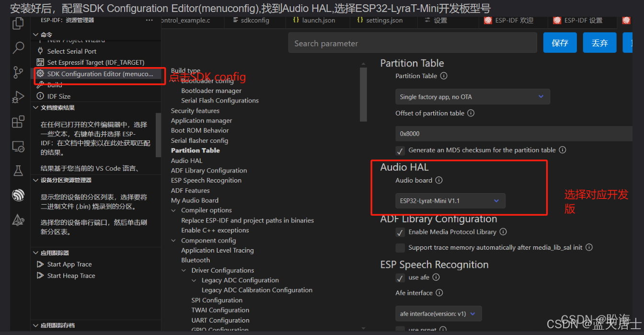Open the Testing flask icon in activity bar
Screen dimensions: 644x335
point(18,171)
